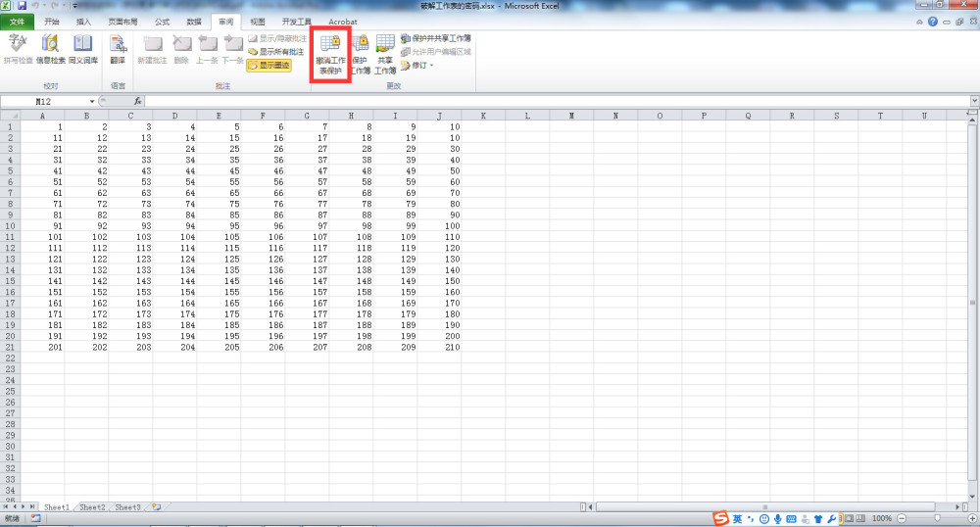Viewport: 980px width, 527px height.
Task: Toggle the Show Ink (显示墨迹) button
Action: (269, 65)
